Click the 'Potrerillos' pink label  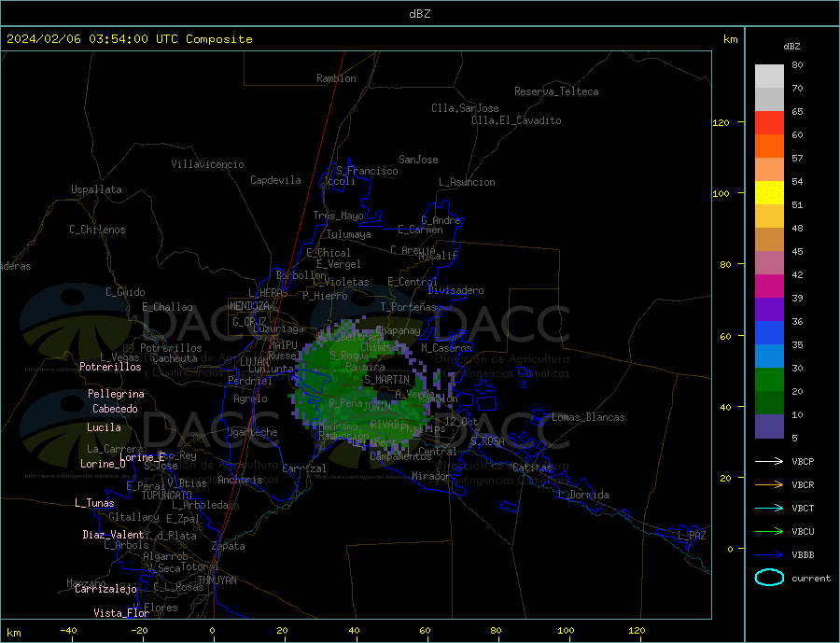click(x=110, y=367)
